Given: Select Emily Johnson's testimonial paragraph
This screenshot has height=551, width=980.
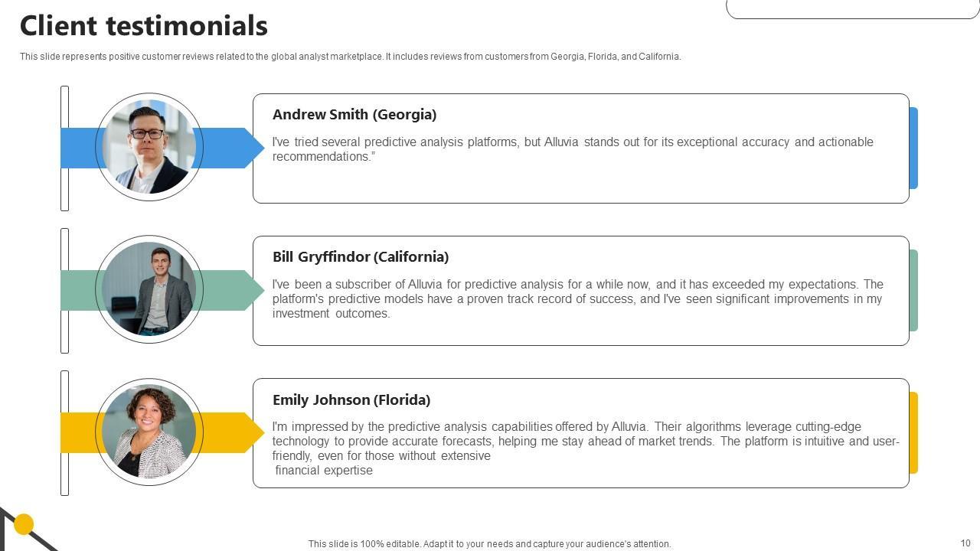Looking at the screenshot, I should 585,448.
